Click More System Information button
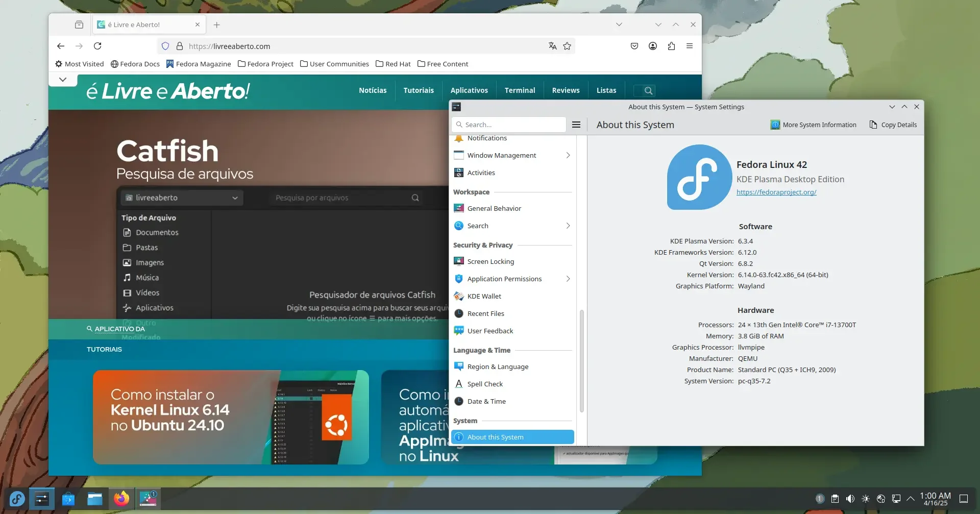 814,125
